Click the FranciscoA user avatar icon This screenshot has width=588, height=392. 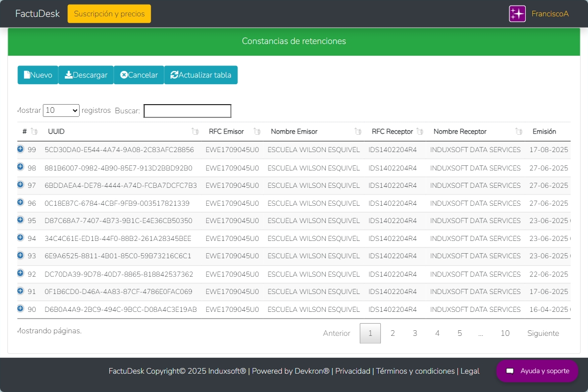coord(517,14)
